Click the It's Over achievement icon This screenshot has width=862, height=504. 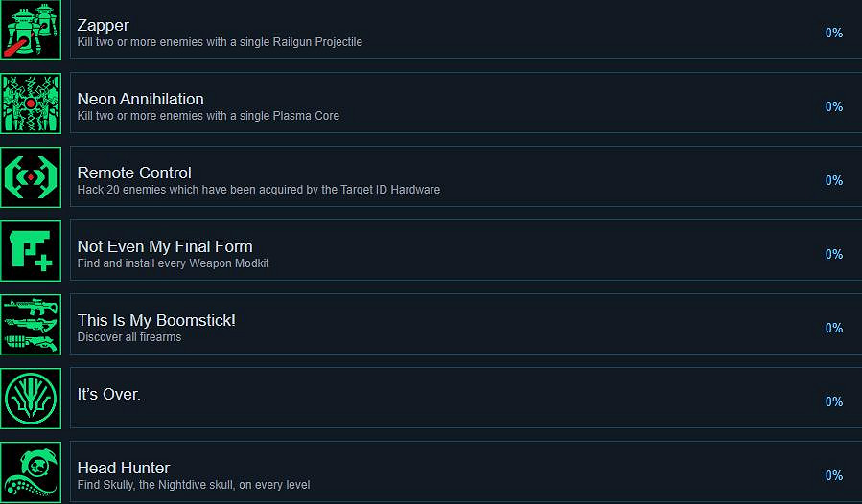tap(31, 399)
